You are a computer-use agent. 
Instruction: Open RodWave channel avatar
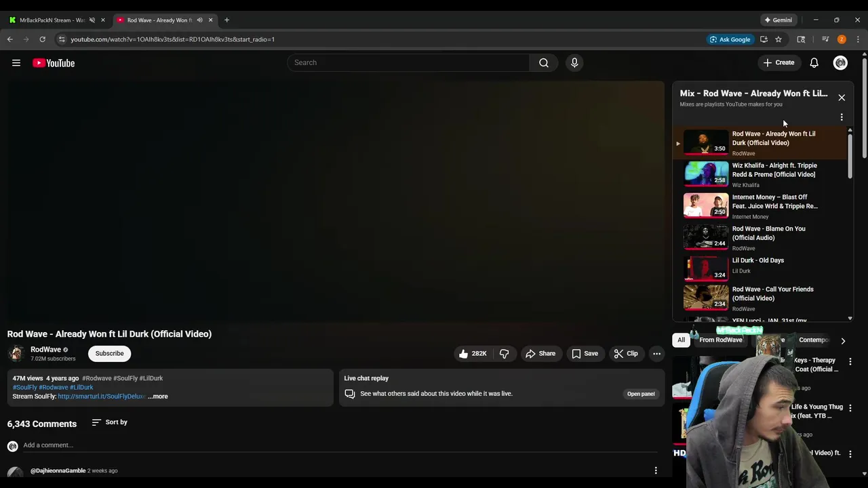(x=16, y=353)
